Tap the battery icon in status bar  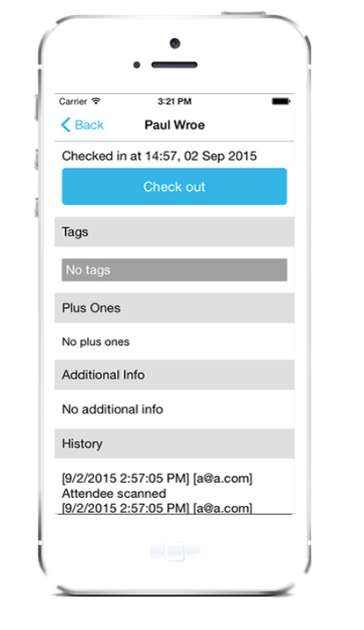tap(281, 101)
